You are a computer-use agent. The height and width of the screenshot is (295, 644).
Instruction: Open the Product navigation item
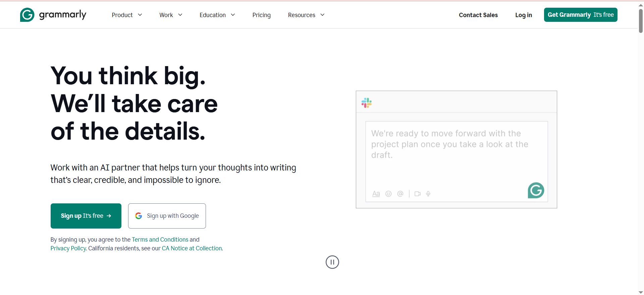(122, 15)
